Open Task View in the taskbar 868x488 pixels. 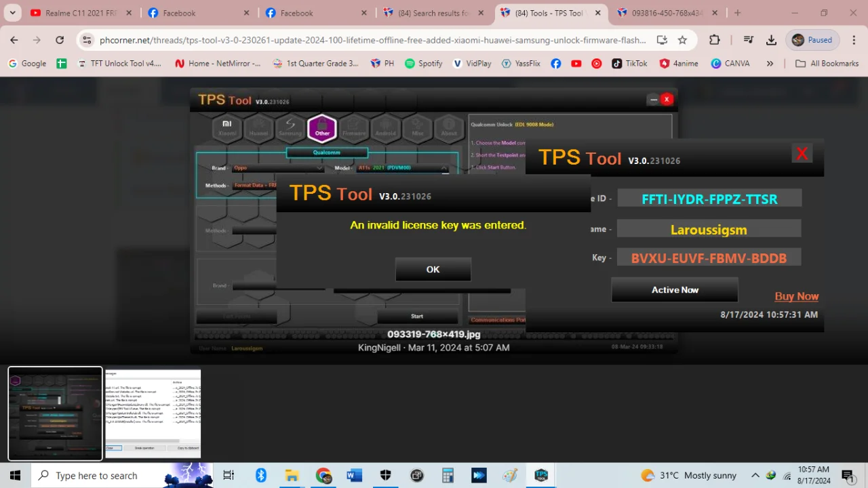click(x=229, y=476)
